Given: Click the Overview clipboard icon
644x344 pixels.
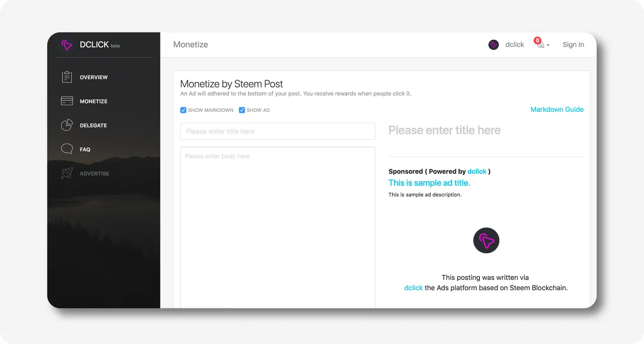Looking at the screenshot, I should [67, 77].
